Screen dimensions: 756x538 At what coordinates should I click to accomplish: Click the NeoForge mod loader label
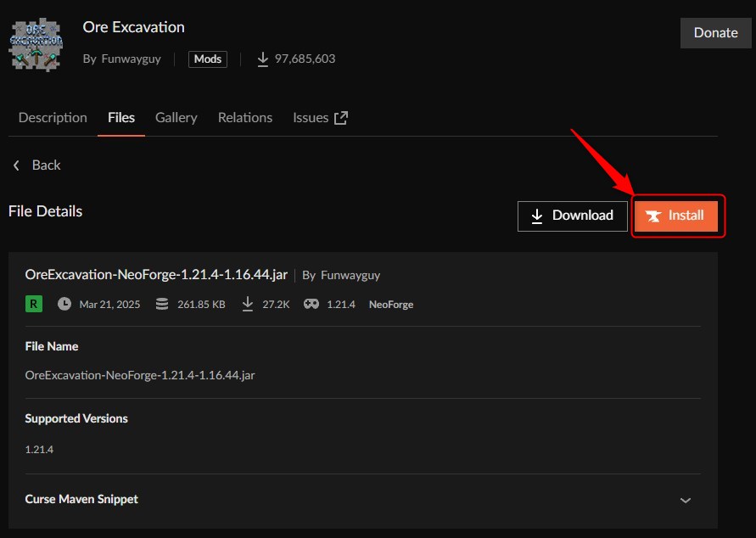tap(391, 304)
